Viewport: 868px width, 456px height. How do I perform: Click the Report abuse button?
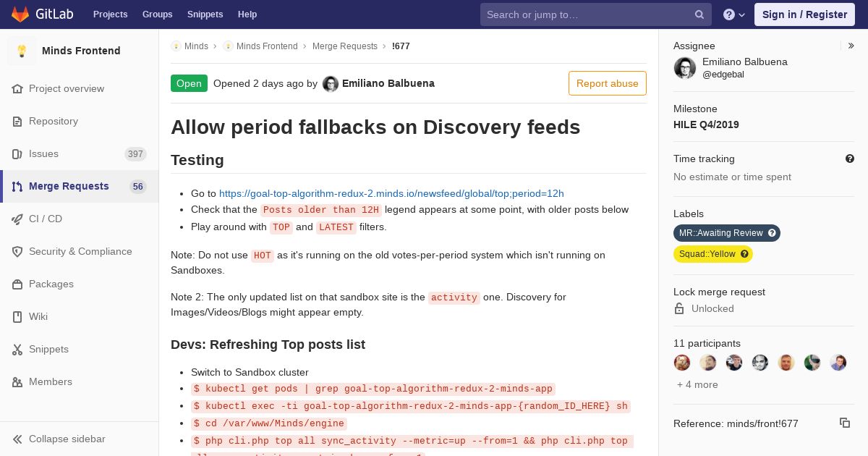608,83
